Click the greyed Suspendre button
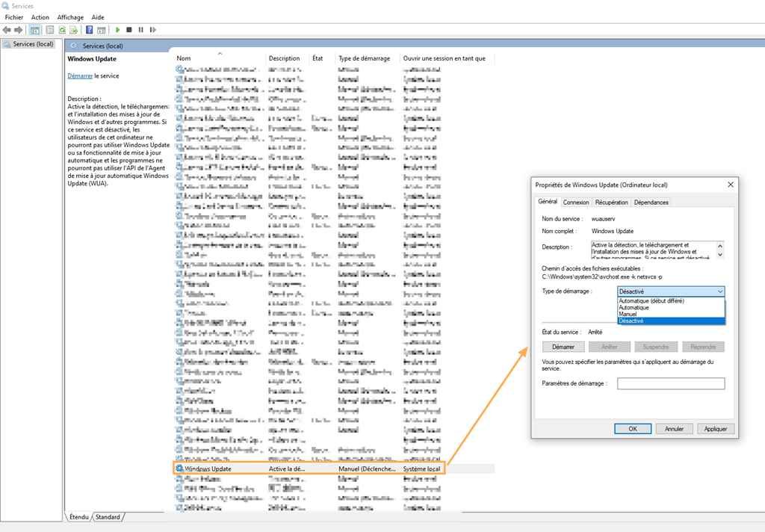 (655, 347)
